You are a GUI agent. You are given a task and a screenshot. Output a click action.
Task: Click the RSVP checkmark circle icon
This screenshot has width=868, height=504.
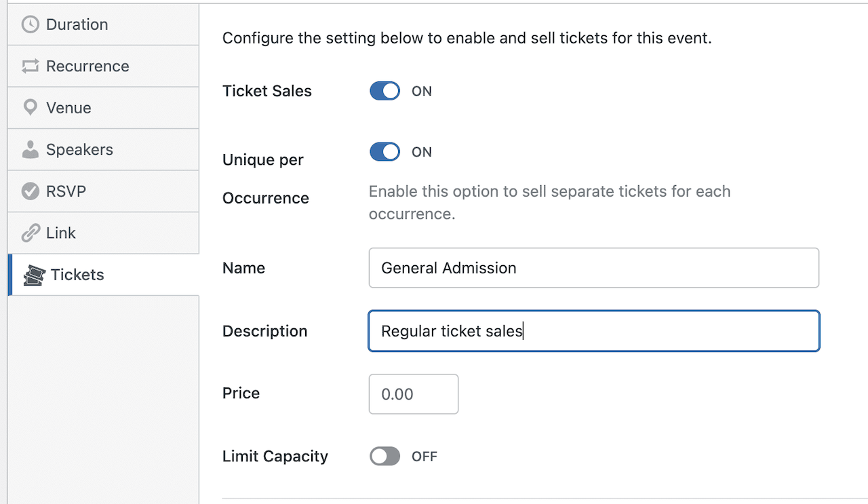pyautogui.click(x=31, y=191)
